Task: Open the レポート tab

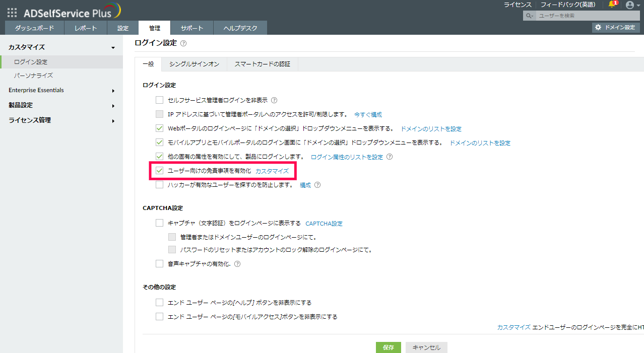Action: click(x=86, y=28)
